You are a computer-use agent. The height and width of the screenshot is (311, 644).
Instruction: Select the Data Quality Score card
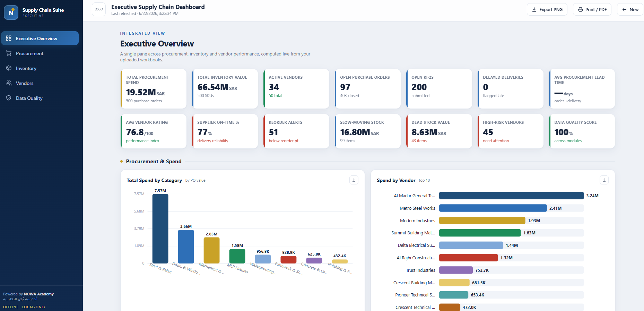click(x=582, y=131)
